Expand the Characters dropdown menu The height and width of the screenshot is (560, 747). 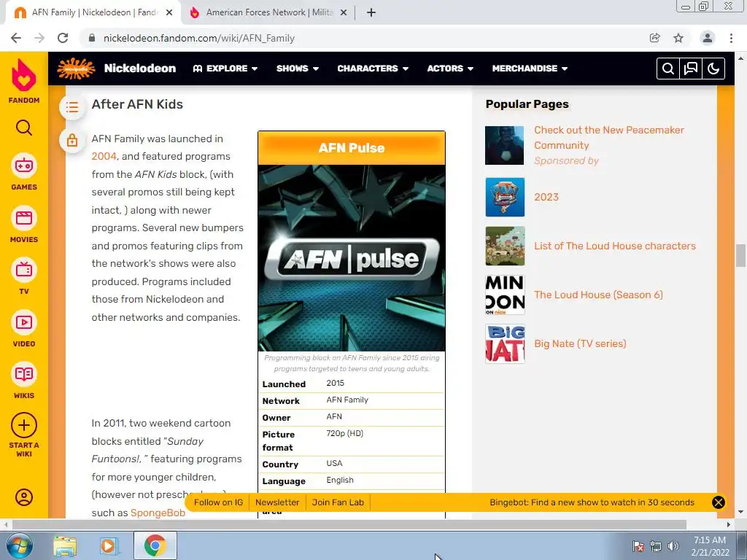coord(373,69)
